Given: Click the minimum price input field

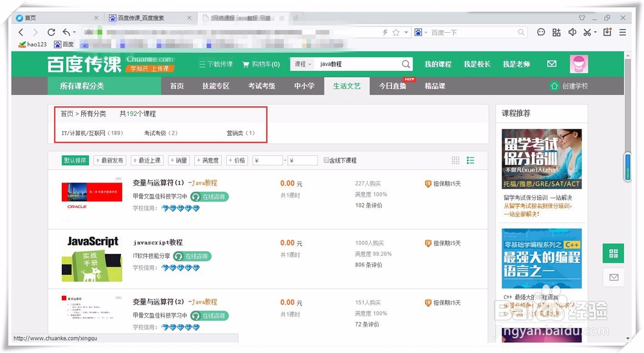Looking at the screenshot, I should [x=268, y=160].
